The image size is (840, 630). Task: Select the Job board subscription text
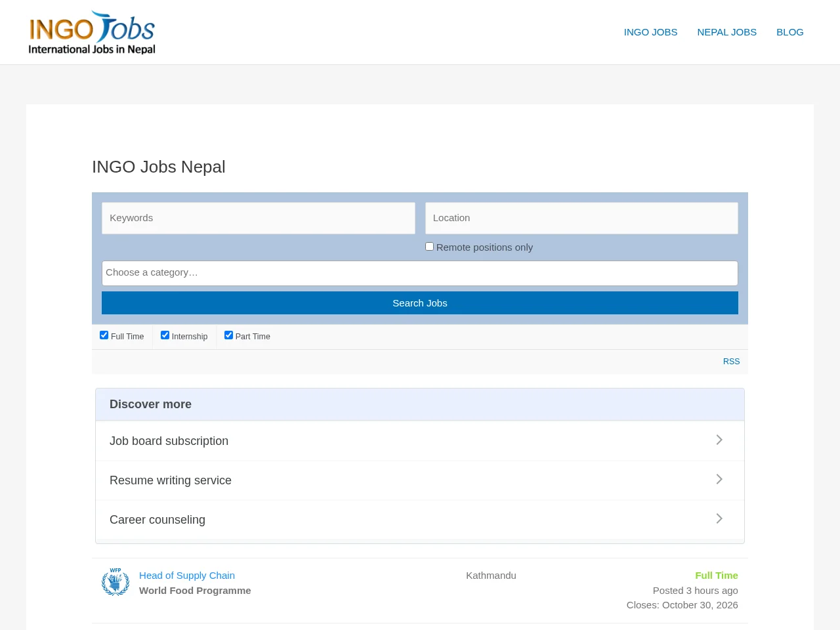(x=169, y=441)
